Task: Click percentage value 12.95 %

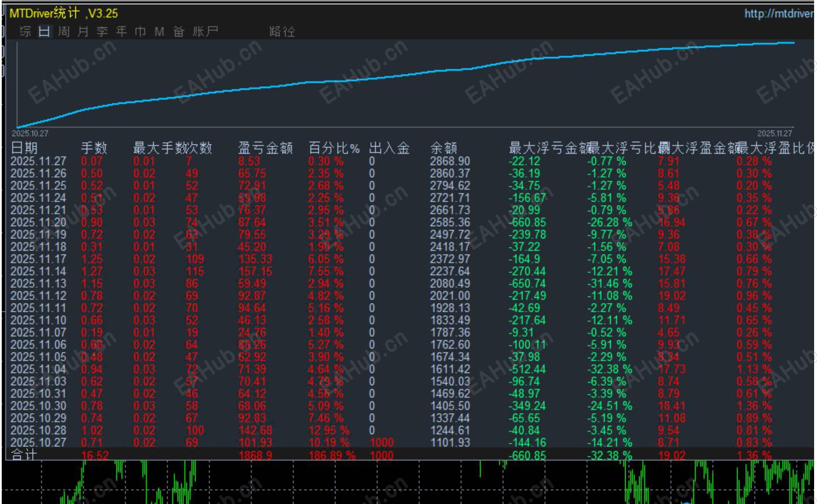Action: pyautogui.click(x=329, y=431)
